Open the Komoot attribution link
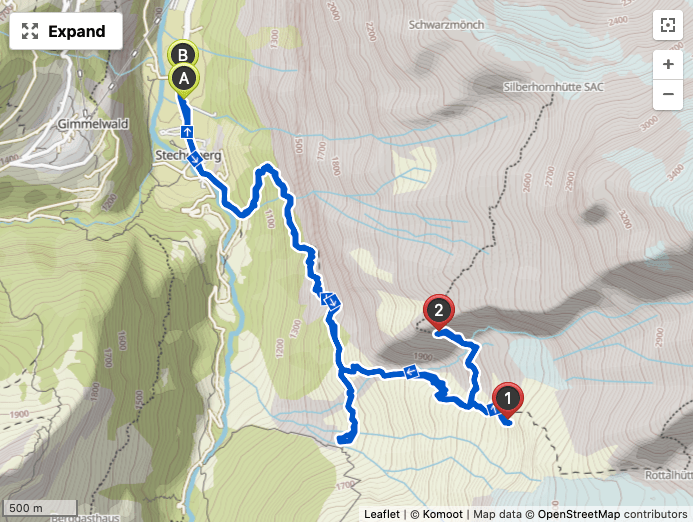Screen dimensions: 693x522 pos(442,514)
